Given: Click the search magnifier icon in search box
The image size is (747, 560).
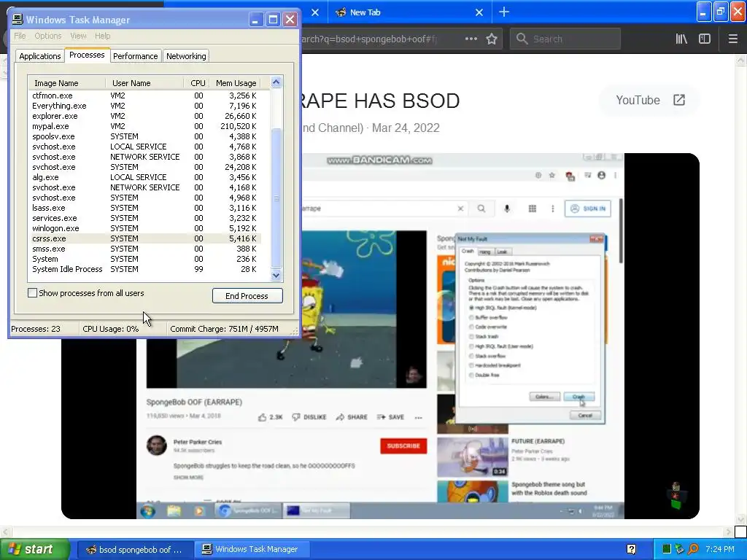Looking at the screenshot, I should tap(522, 39).
